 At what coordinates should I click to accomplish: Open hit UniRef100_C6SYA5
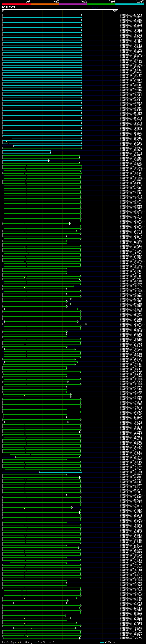point(131,20)
